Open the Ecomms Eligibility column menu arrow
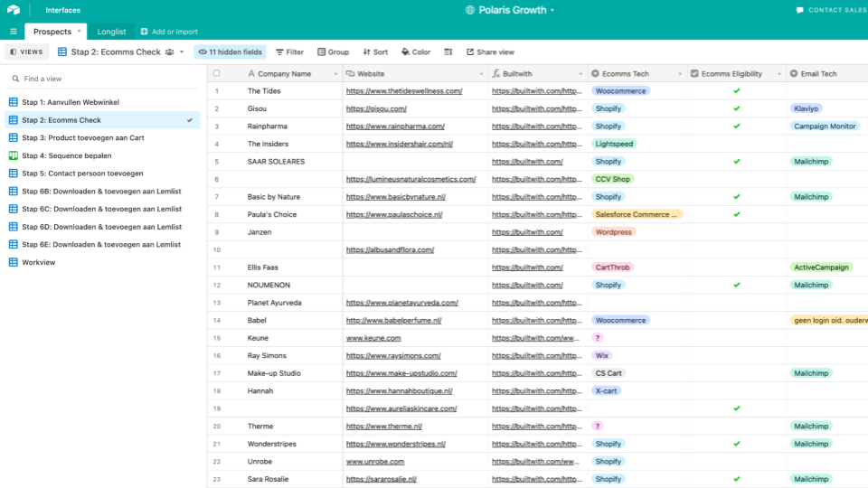868x488 pixels. pos(779,74)
